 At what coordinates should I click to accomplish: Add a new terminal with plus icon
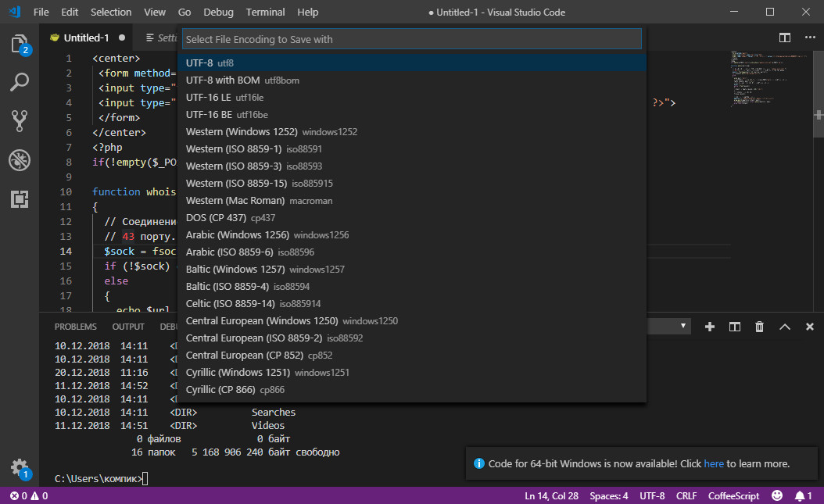tap(709, 327)
